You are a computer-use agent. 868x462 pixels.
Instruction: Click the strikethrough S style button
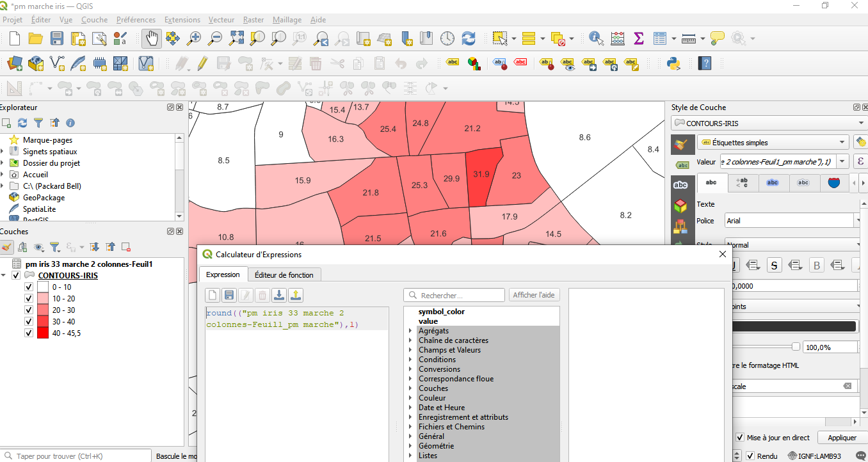click(775, 265)
